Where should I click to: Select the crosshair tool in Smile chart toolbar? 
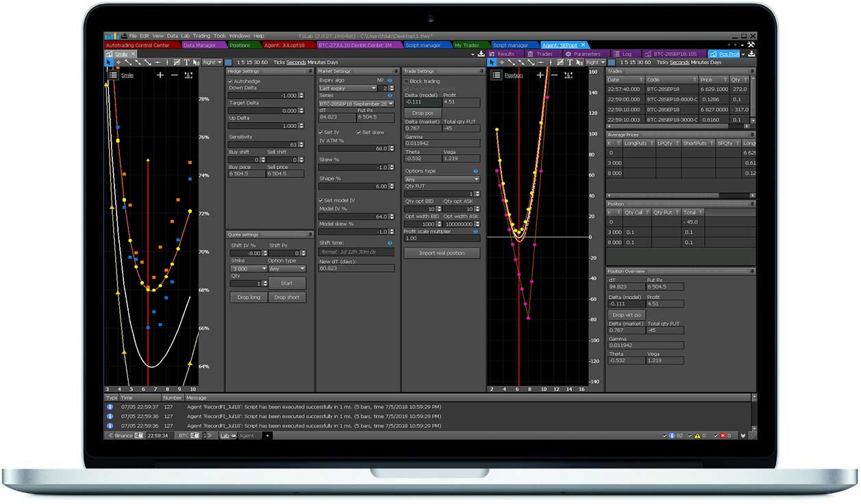tap(118, 62)
